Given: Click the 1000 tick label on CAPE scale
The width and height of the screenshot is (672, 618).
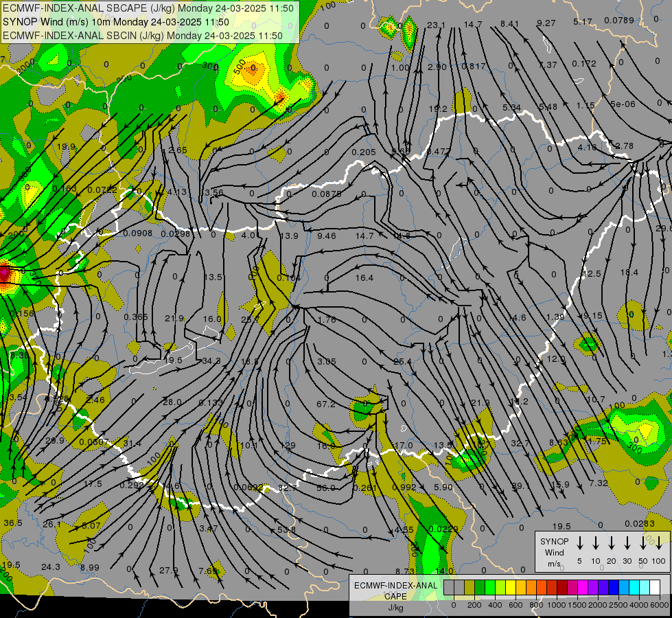Looking at the screenshot, I should tap(556, 605).
